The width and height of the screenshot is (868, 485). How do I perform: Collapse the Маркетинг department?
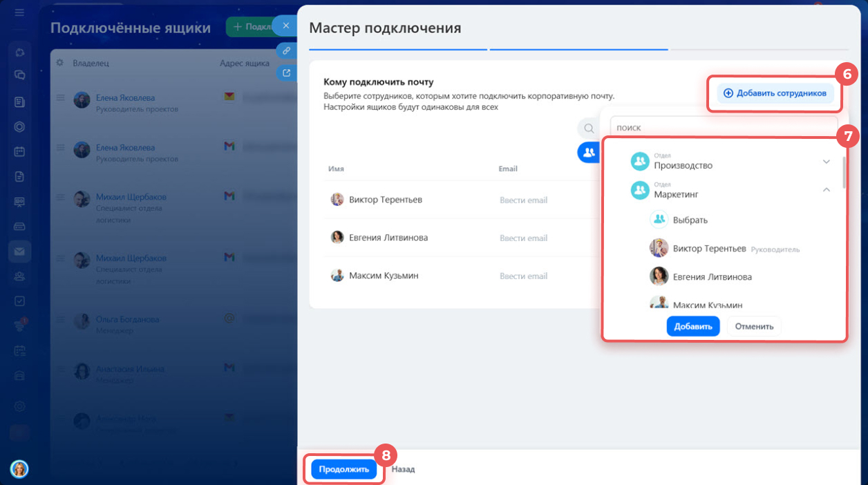click(826, 190)
